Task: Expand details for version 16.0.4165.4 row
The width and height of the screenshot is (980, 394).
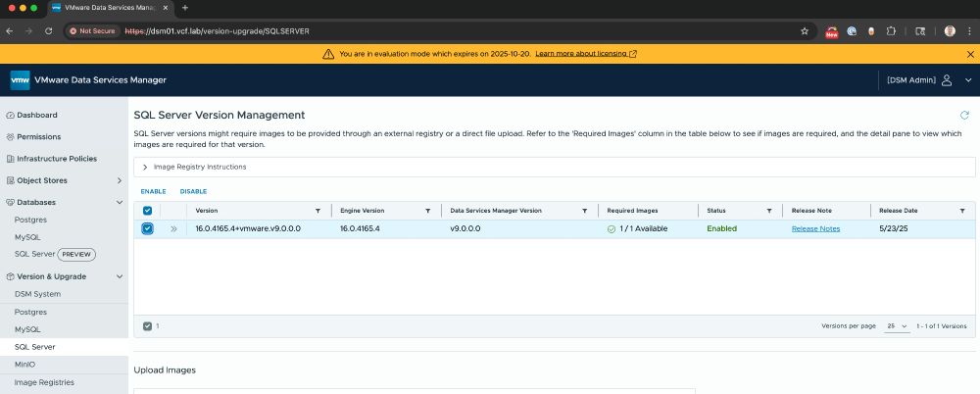Action: pyautogui.click(x=173, y=229)
